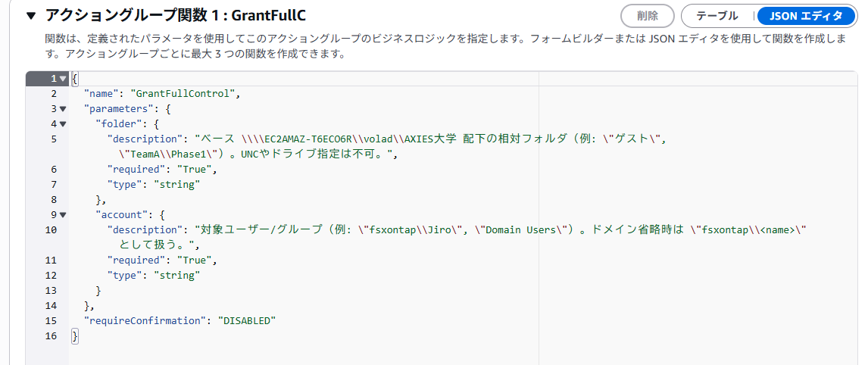Click line number 8 in the gutter

coord(54,199)
